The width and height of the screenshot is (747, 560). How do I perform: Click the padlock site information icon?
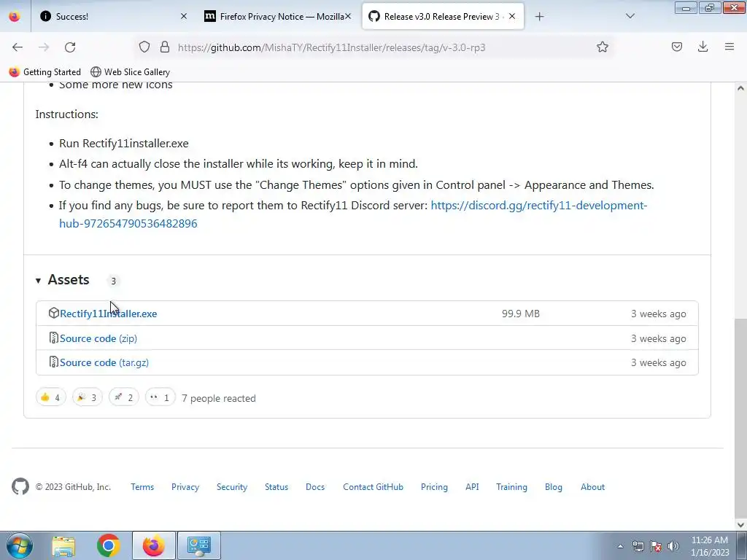[x=165, y=47]
